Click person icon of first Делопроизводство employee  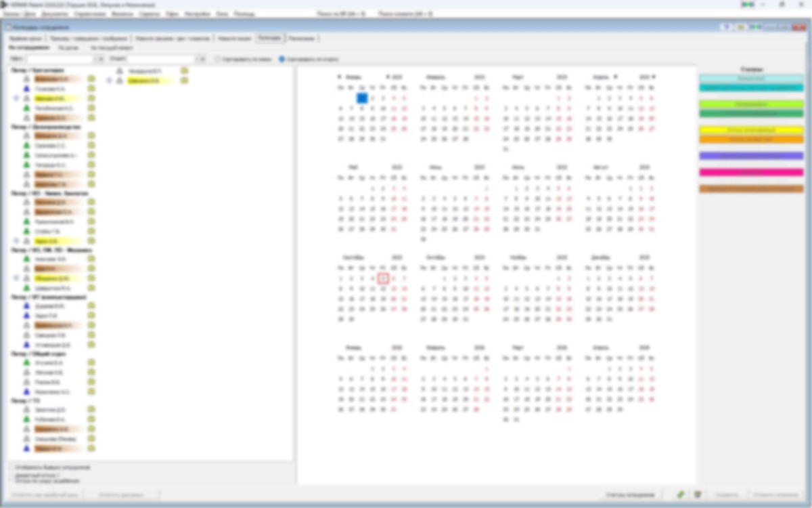(26, 135)
